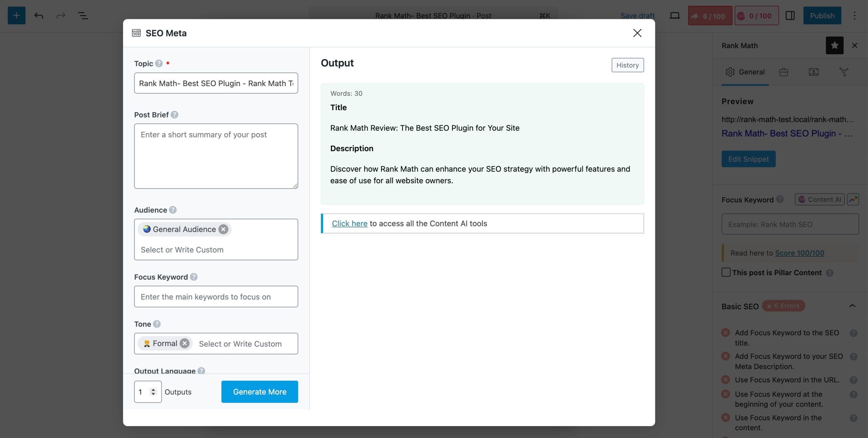Viewport: 868px width, 438px height.
Task: Click the Post Brief help icon
Action: point(174,115)
